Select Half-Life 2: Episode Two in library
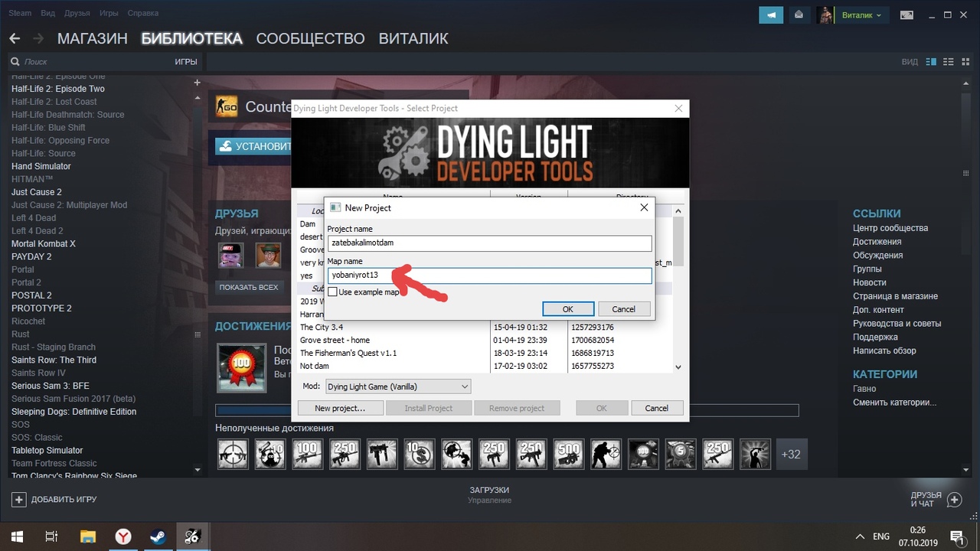 pos(58,89)
